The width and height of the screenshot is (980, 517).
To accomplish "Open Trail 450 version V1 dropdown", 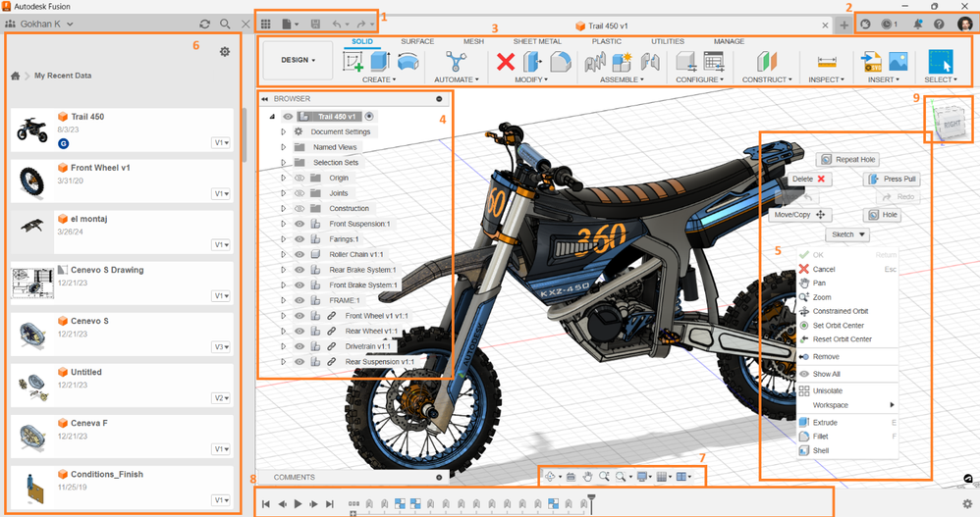I will click(x=221, y=143).
